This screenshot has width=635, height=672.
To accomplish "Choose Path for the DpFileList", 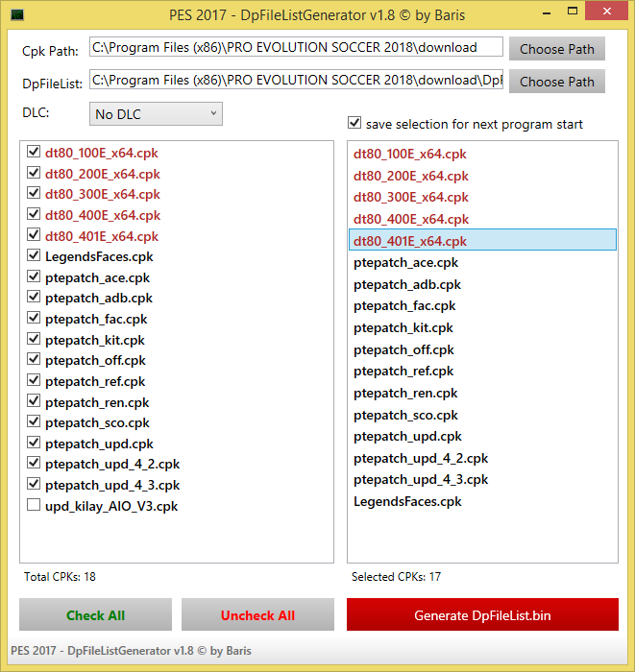I will point(557,82).
